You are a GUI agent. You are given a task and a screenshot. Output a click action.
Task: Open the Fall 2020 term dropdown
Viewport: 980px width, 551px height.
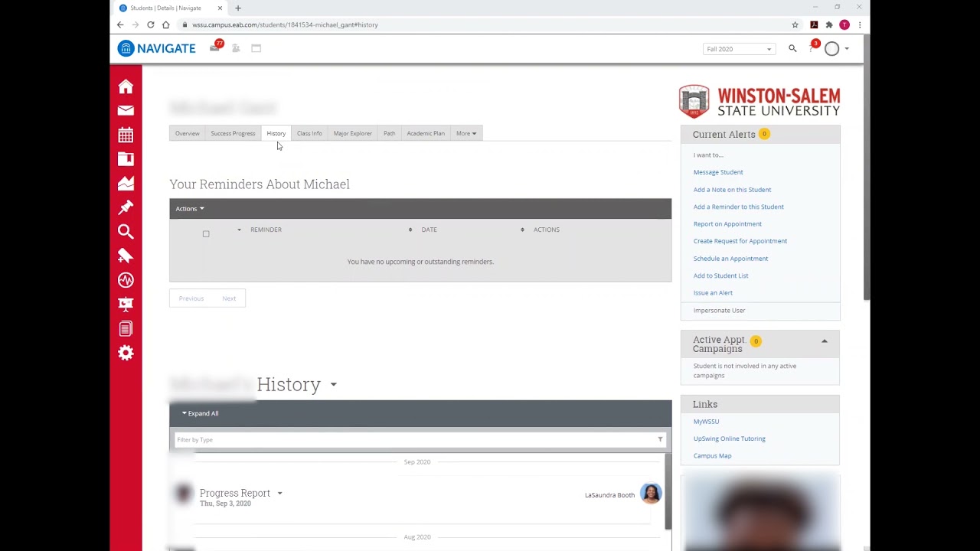pyautogui.click(x=738, y=49)
